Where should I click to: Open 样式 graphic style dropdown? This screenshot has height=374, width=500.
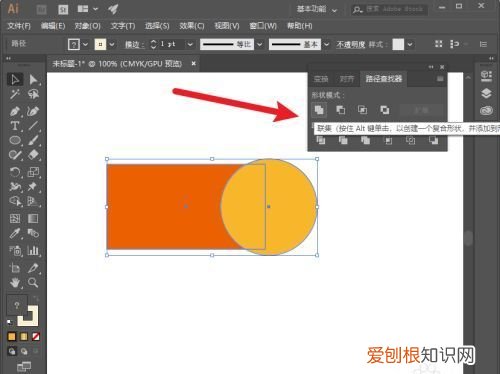tap(410, 44)
